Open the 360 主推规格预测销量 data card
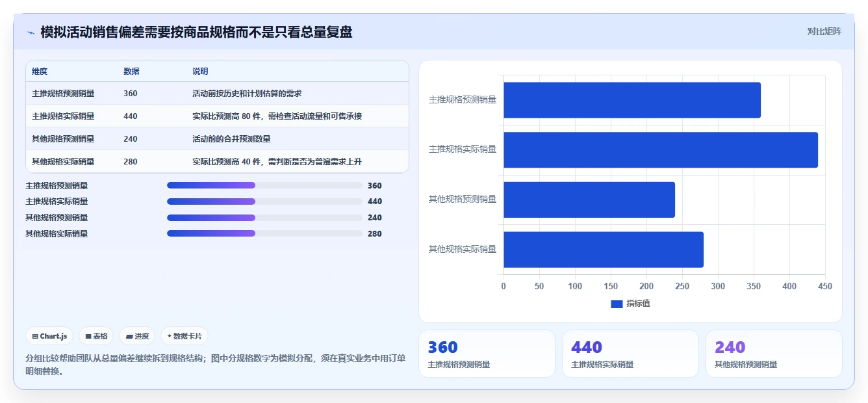The image size is (868, 403). (x=487, y=354)
